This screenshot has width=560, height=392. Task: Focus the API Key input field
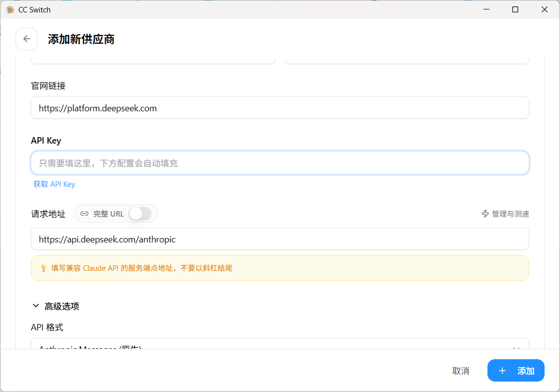click(280, 163)
